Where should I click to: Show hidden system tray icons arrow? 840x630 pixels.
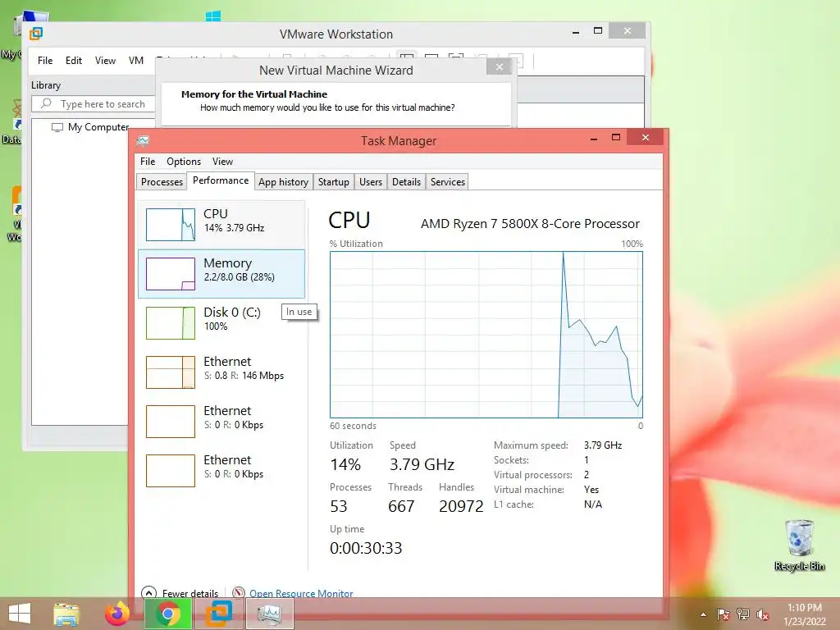(x=703, y=614)
